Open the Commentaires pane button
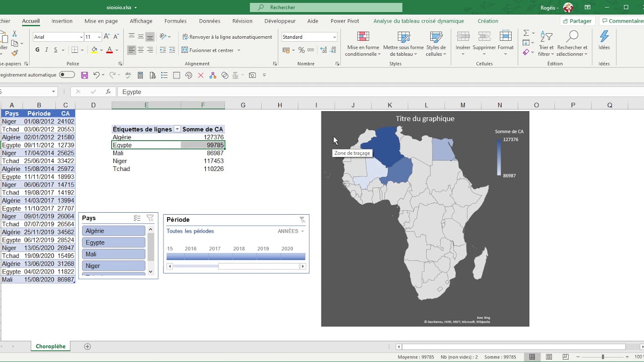Screen dimensions: 644x362 coord(623,21)
